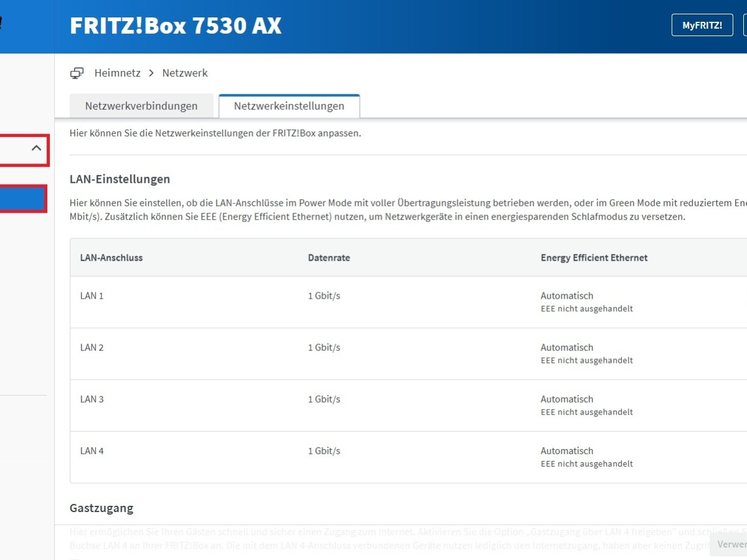Viewport: 747px width, 560px height.
Task: Open the MyFRITZ! button in header
Action: [702, 26]
